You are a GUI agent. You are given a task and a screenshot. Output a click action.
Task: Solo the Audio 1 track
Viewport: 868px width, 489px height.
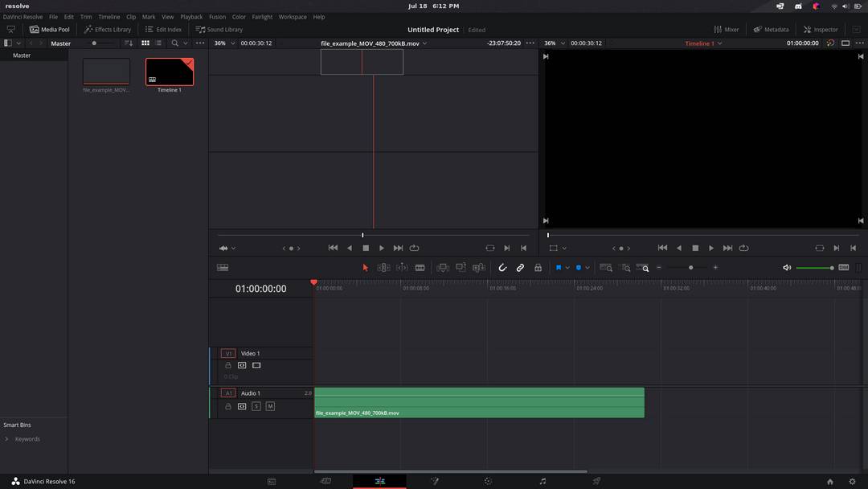[x=256, y=406]
